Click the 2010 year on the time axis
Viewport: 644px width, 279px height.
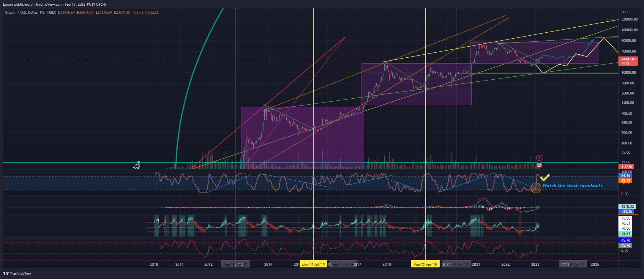point(154,264)
